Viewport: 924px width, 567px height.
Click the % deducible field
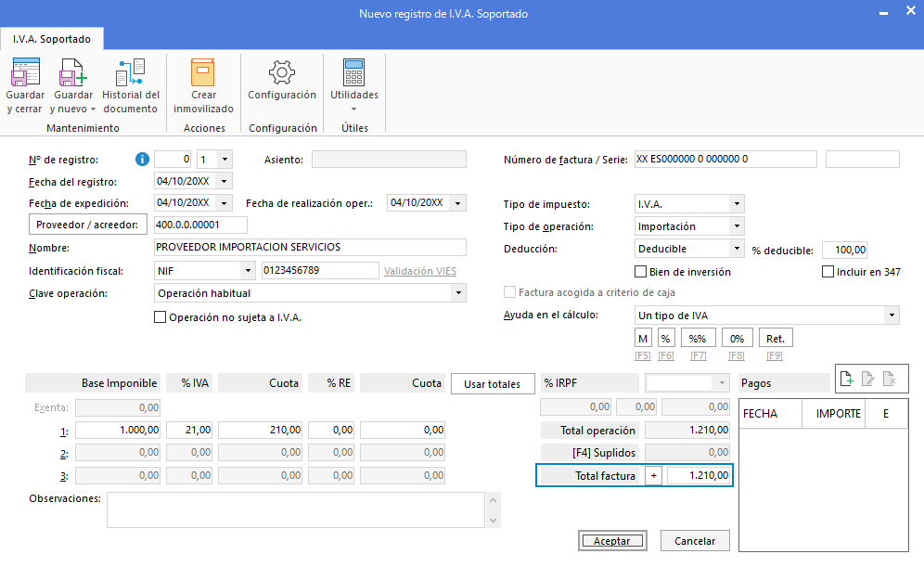click(844, 250)
